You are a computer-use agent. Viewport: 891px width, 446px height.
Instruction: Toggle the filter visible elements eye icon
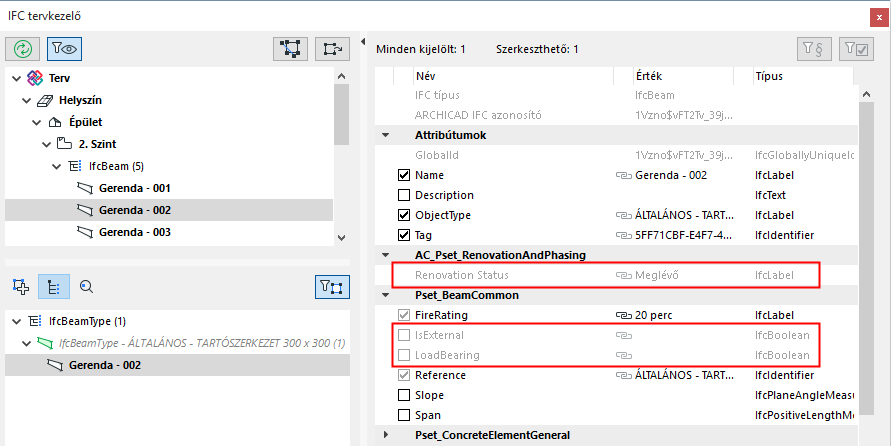coord(65,48)
